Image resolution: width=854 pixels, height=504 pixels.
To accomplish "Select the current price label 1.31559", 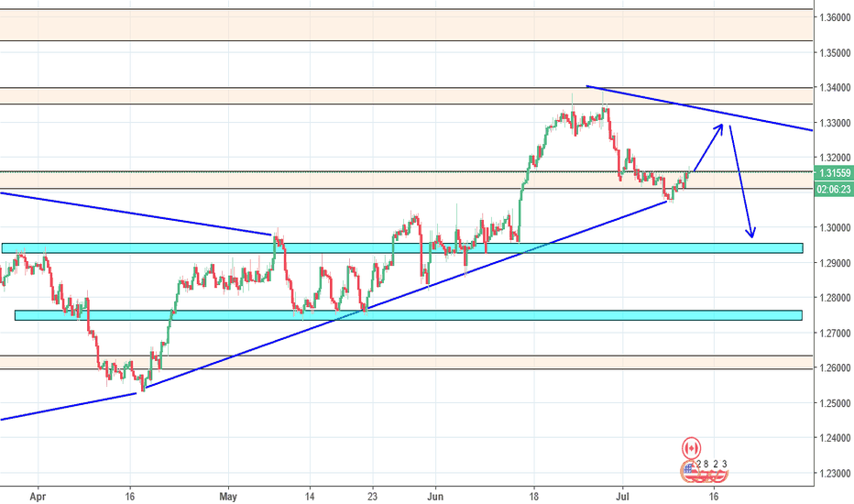I will [x=835, y=173].
